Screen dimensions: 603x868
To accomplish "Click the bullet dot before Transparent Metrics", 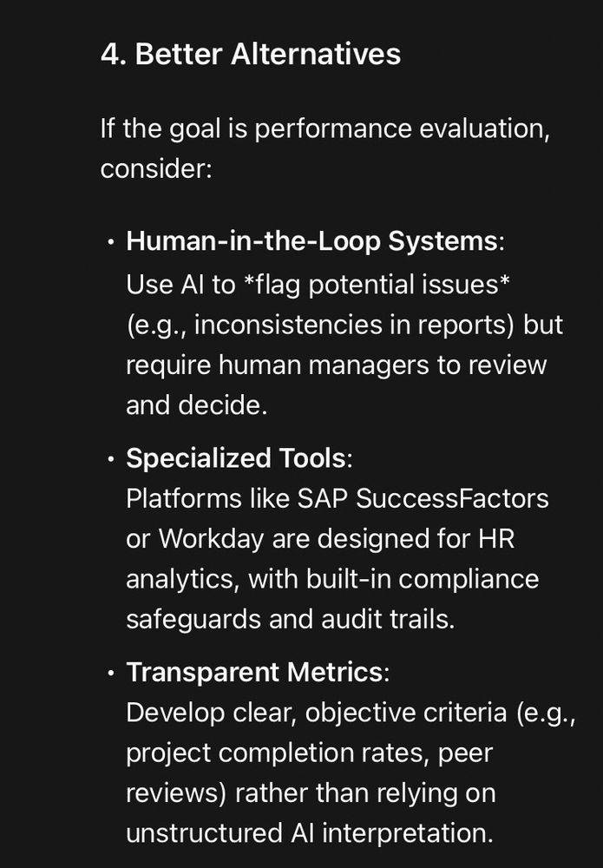I will 111,674.
